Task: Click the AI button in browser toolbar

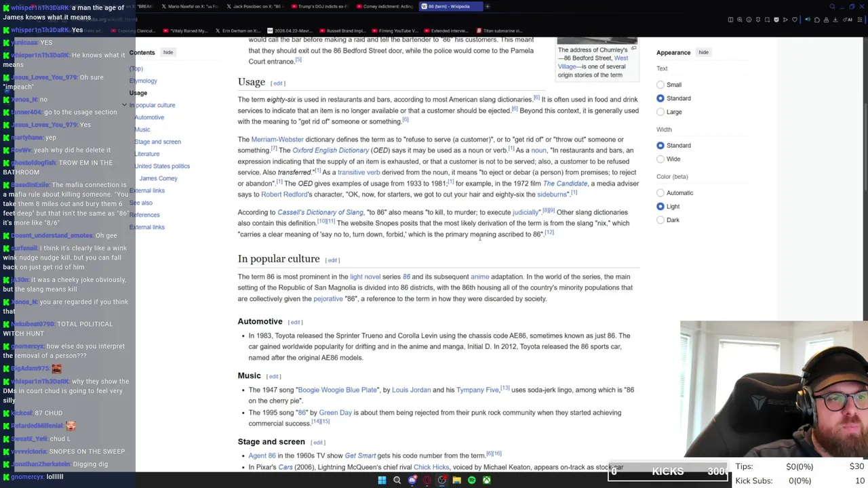Action: click(848, 20)
